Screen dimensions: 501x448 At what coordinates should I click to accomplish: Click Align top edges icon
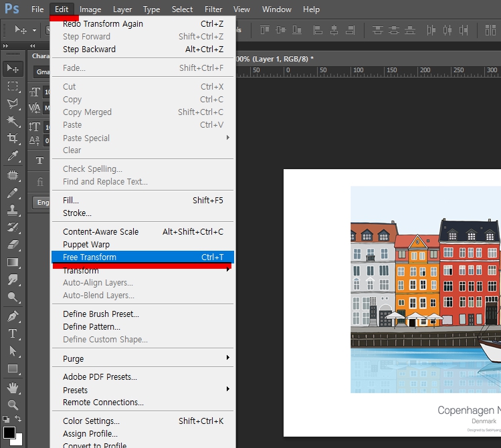coord(265,30)
